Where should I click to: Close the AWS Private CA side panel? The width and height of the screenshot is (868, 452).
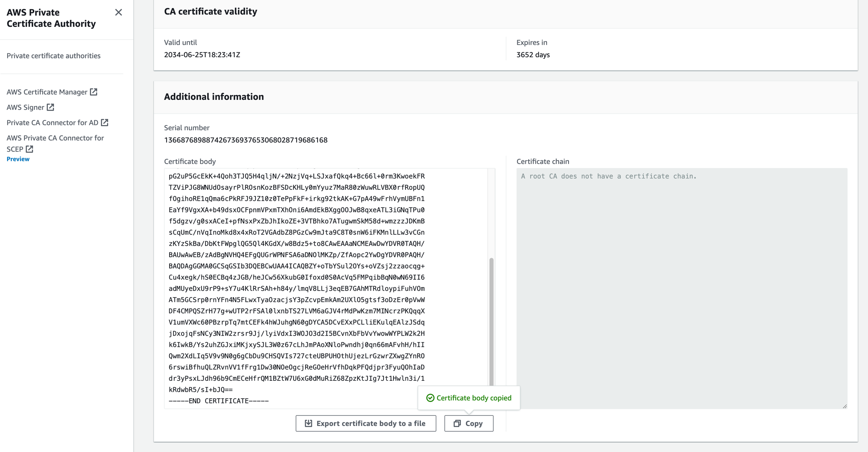click(118, 12)
